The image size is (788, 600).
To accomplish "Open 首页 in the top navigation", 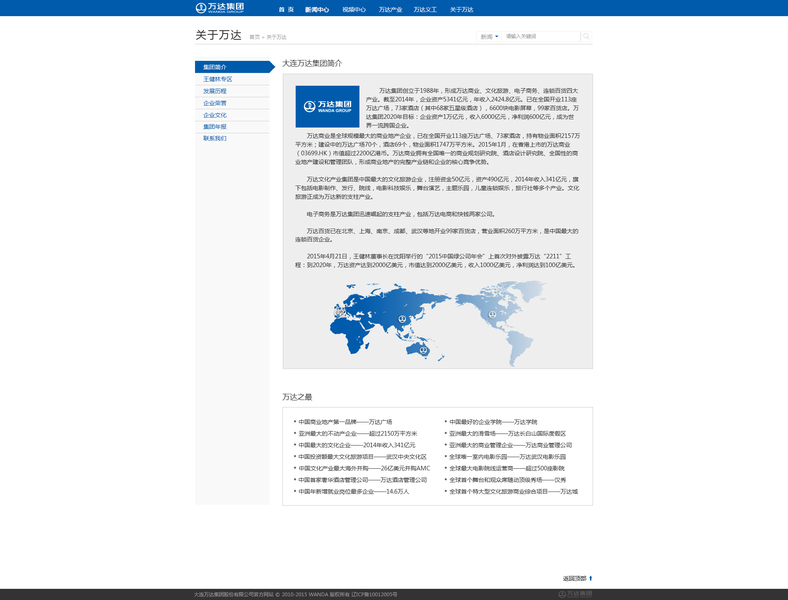I will [286, 10].
